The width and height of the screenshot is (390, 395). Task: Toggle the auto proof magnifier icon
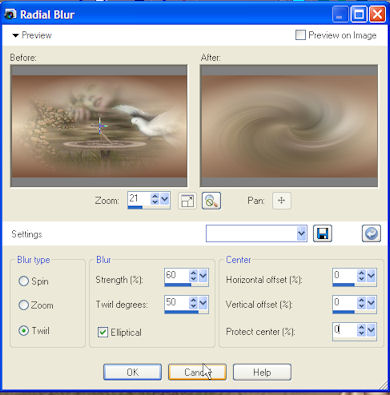coord(211,201)
